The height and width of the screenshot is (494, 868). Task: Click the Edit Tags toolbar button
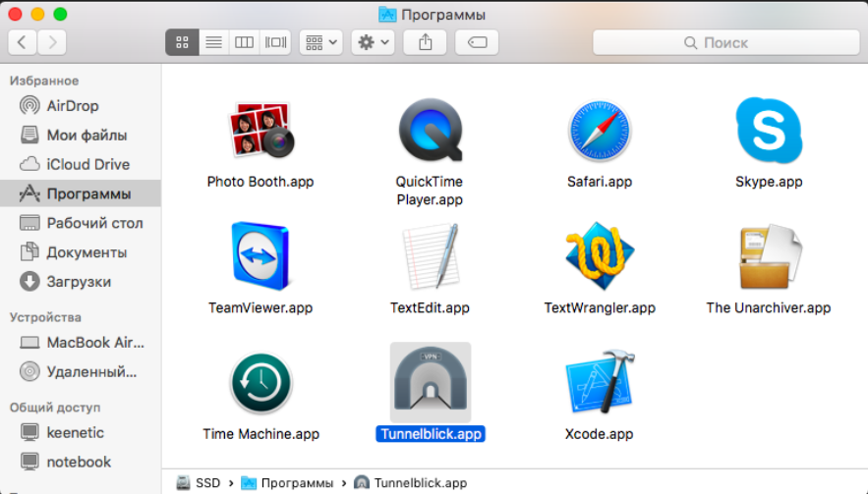point(477,42)
